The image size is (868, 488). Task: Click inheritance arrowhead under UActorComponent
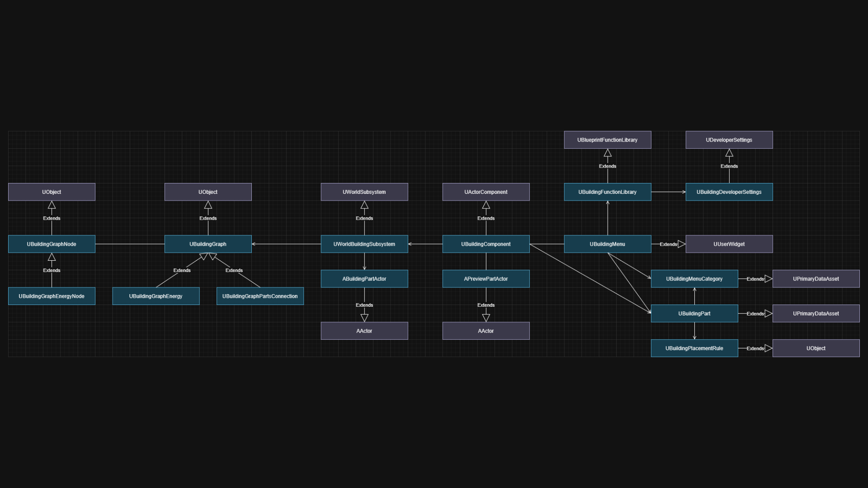(x=486, y=205)
